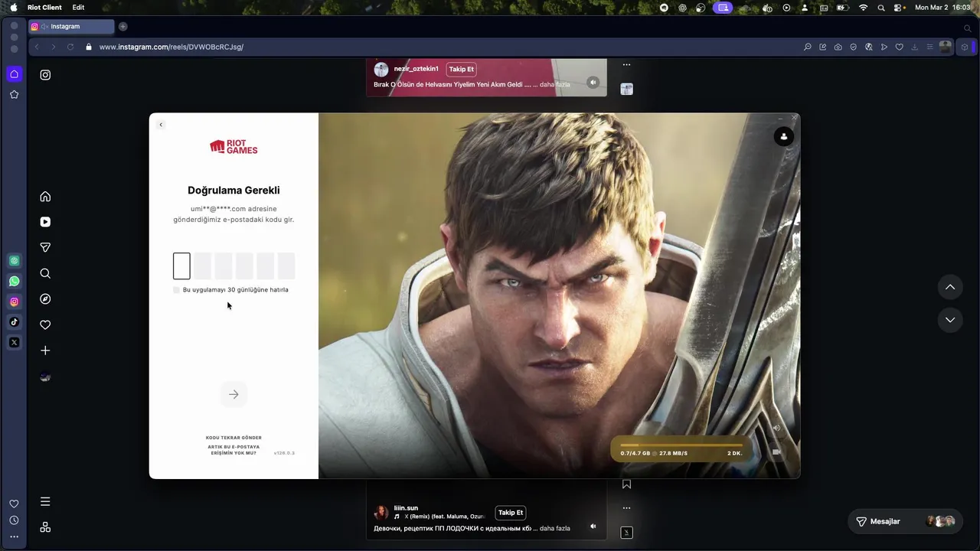980x551 pixels.
Task: Submit the code with the arrow button
Action: [234, 394]
